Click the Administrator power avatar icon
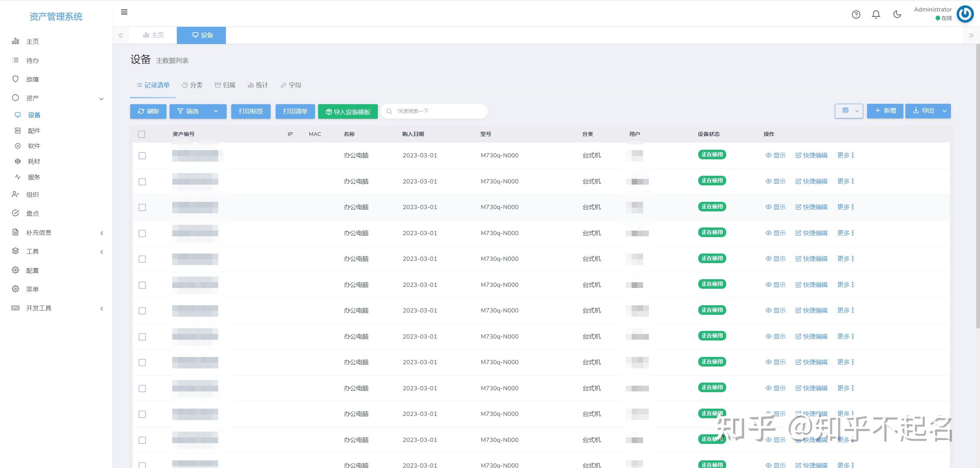This screenshot has height=468, width=980. [965, 14]
